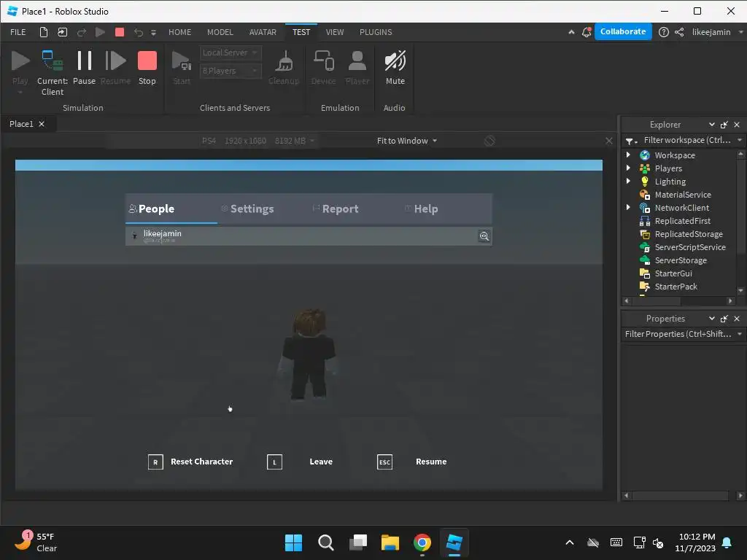Open the likeejamin account dropdown

pos(718,32)
